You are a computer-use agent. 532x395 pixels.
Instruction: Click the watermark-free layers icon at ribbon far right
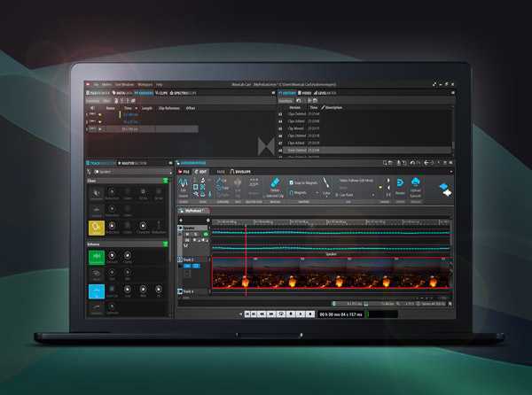click(445, 190)
